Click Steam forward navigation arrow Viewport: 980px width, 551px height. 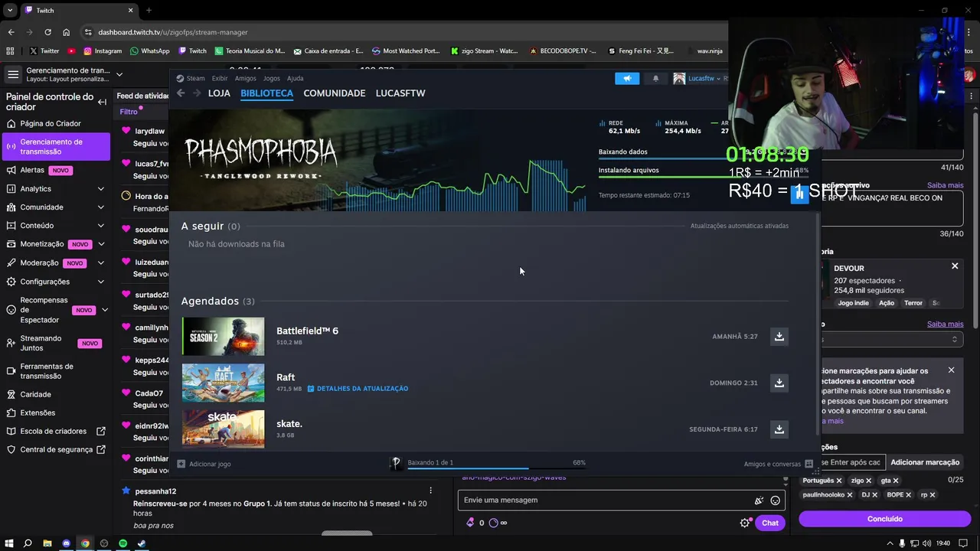pos(197,93)
